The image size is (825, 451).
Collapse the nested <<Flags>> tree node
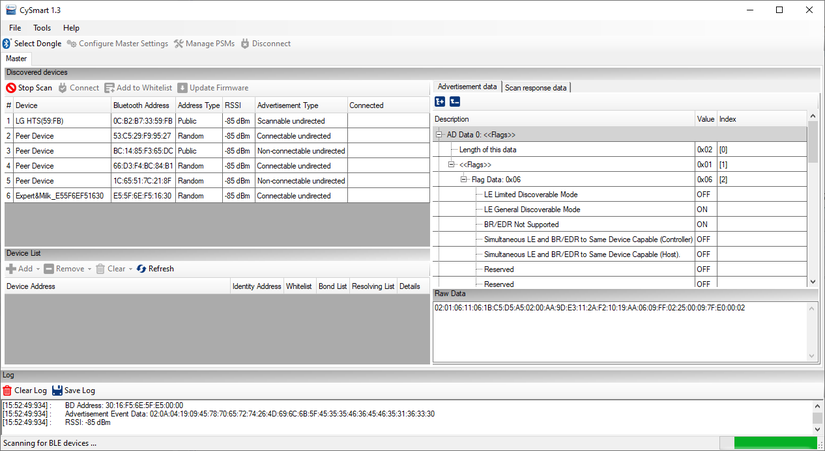[x=451, y=164]
